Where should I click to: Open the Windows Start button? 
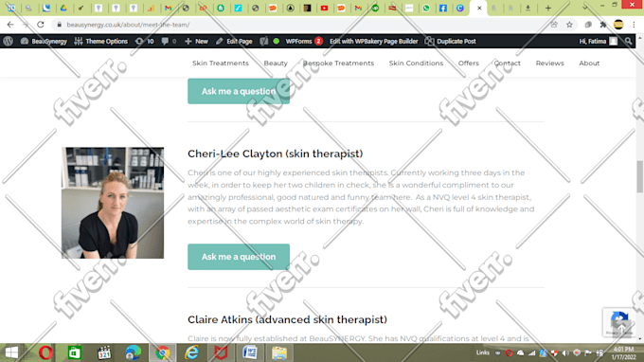pos(11,353)
